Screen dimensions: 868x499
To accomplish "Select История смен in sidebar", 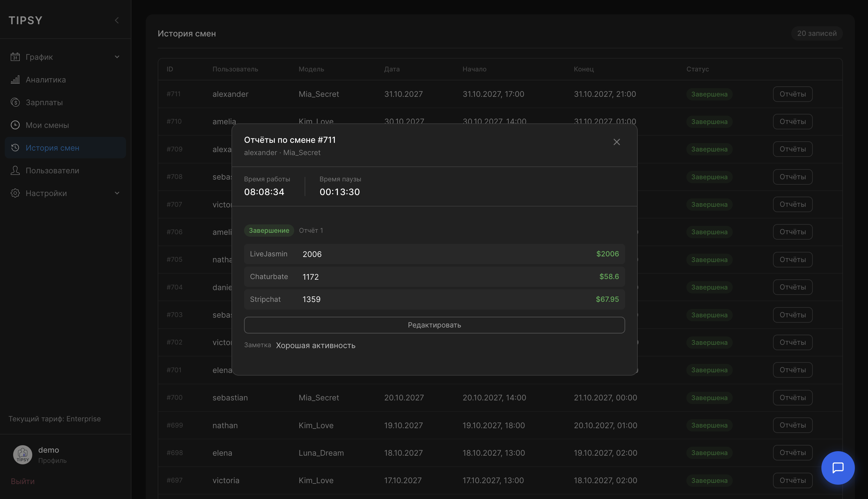I will tap(65, 148).
